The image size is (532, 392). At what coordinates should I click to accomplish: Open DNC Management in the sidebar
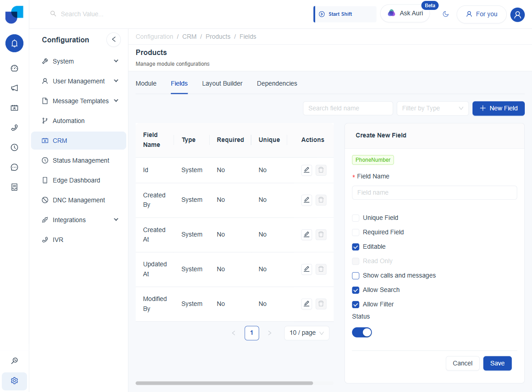(x=78, y=200)
